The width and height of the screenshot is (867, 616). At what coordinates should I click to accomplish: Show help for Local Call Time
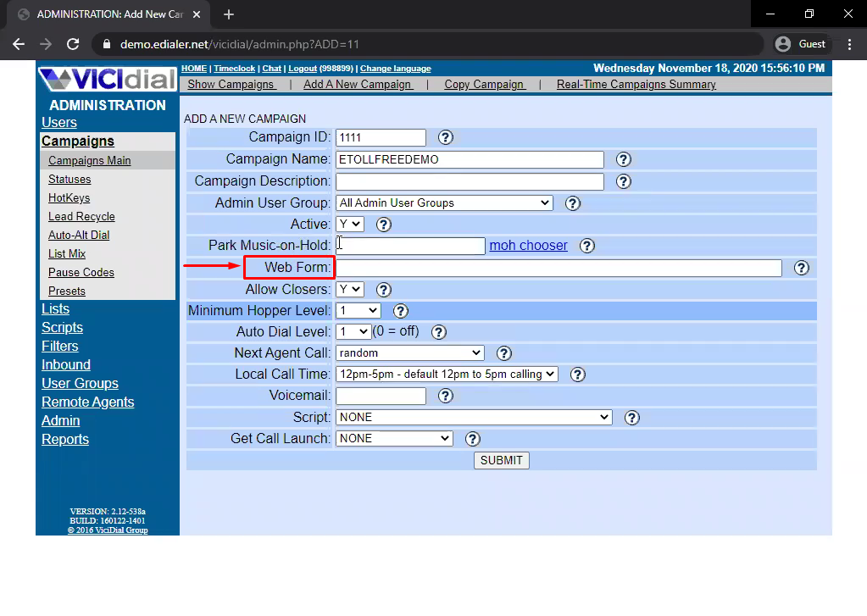(577, 375)
